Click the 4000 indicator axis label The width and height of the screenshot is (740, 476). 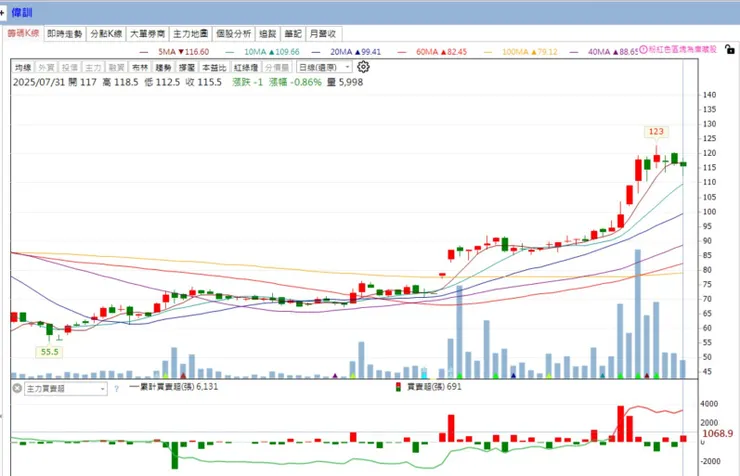pyautogui.click(x=709, y=404)
